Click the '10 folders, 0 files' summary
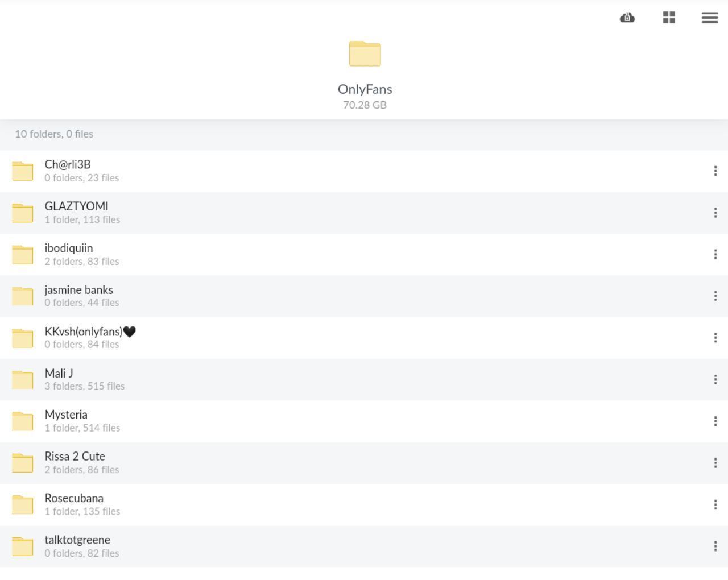728x580 pixels. 54,134
